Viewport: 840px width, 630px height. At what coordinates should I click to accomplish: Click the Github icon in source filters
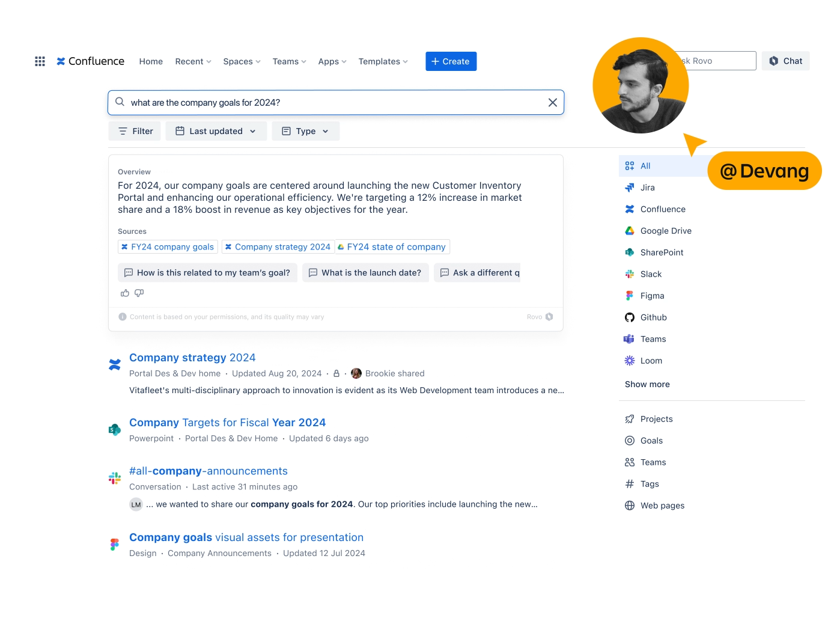(630, 317)
